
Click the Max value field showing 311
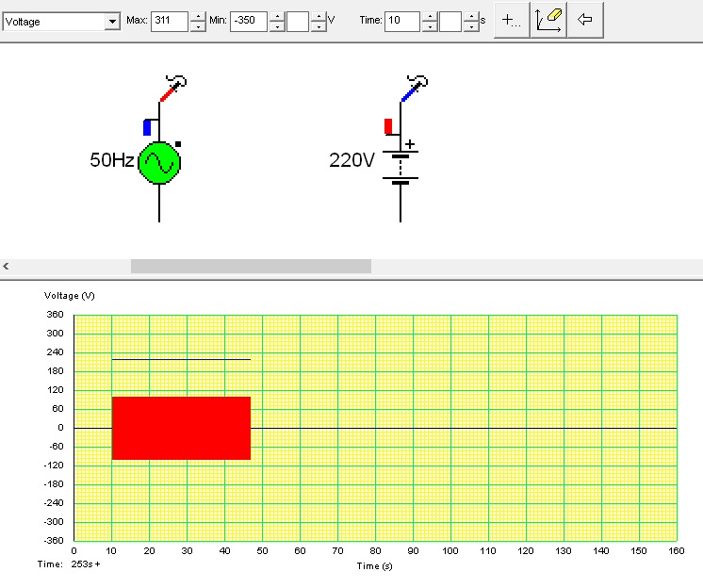pyautogui.click(x=169, y=21)
